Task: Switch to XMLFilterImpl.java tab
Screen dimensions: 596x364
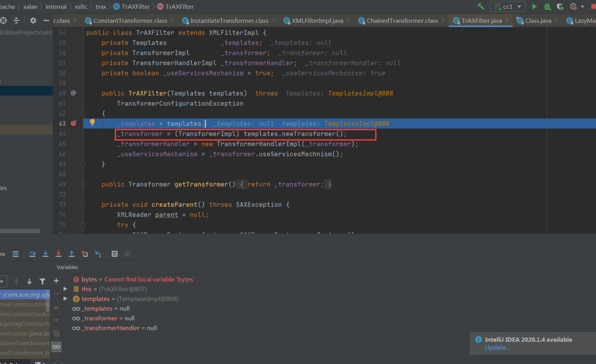Action: [317, 20]
